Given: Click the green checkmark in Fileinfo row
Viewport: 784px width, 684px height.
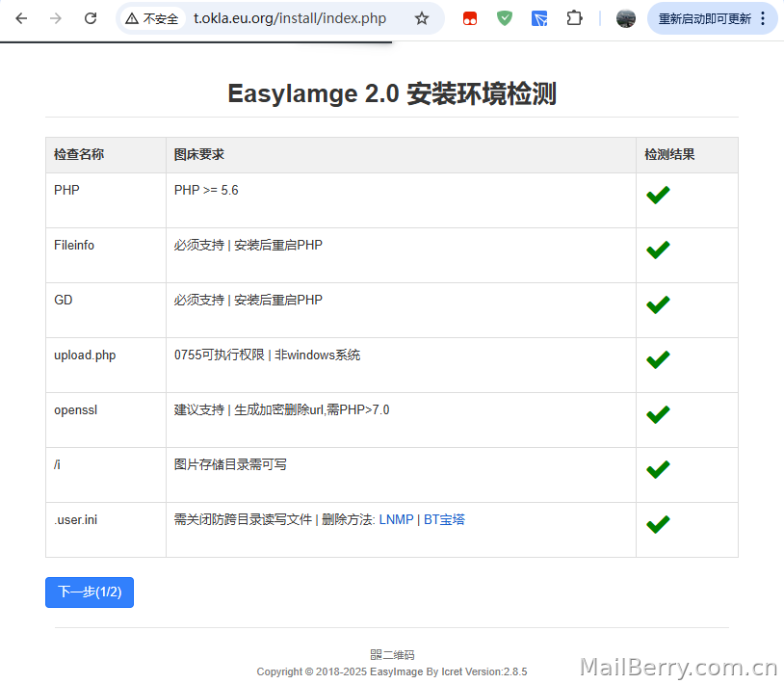Looking at the screenshot, I should tap(658, 250).
